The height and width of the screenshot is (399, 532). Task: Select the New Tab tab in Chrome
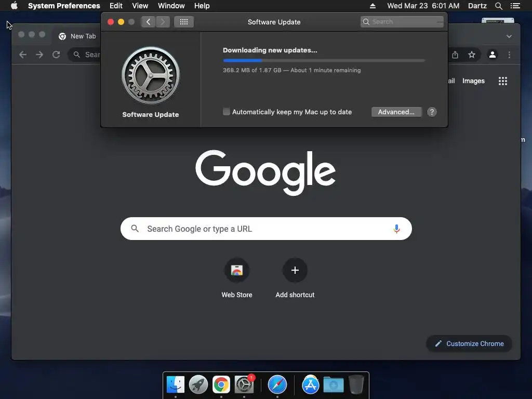point(77,36)
